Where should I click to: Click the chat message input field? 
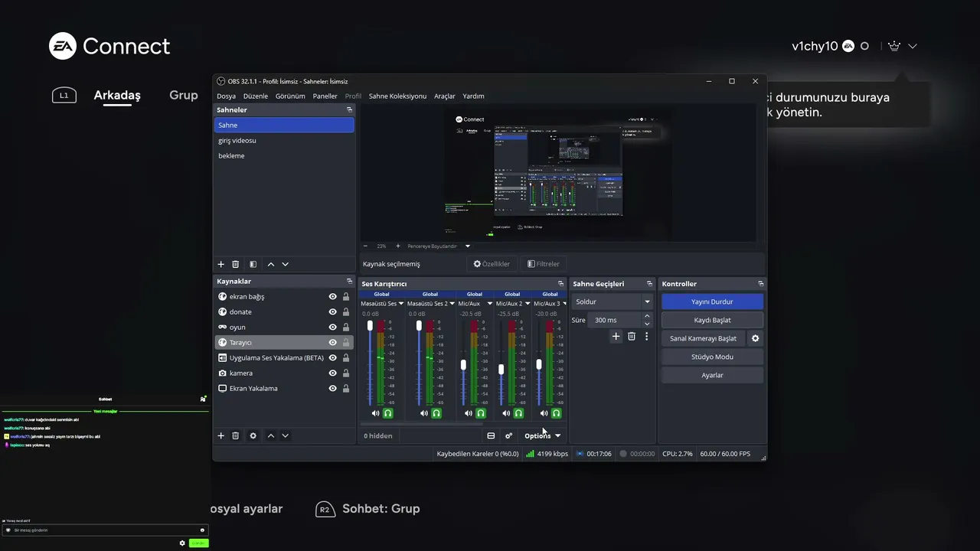click(x=105, y=530)
